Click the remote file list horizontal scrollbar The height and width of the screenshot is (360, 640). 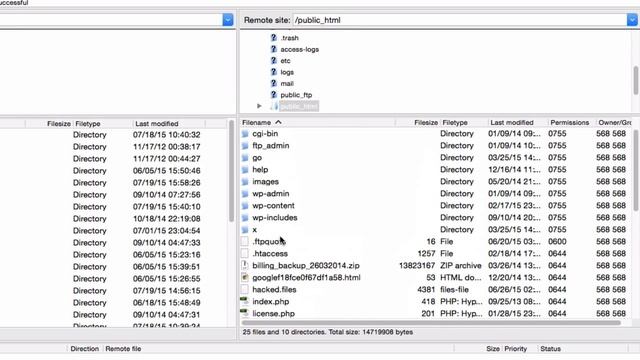431,323
